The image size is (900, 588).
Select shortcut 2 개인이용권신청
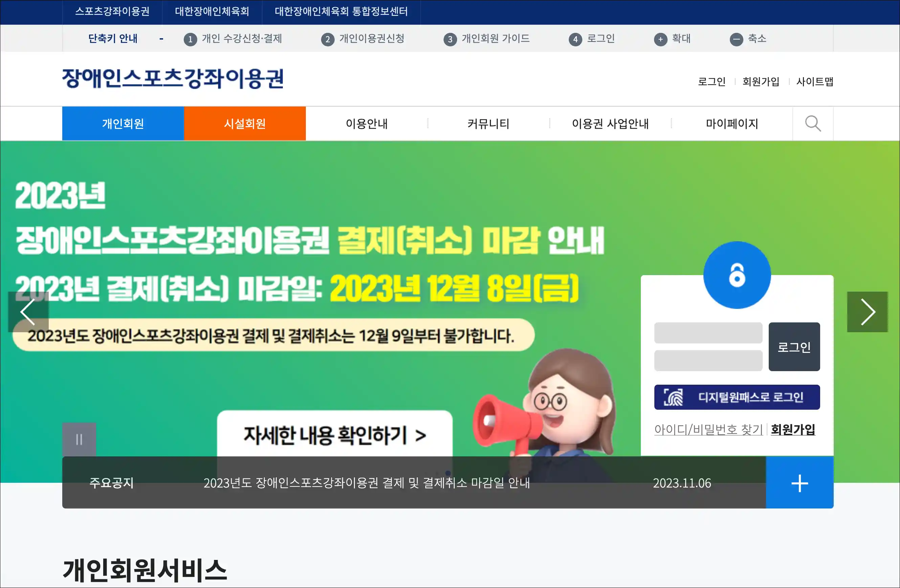coord(363,39)
